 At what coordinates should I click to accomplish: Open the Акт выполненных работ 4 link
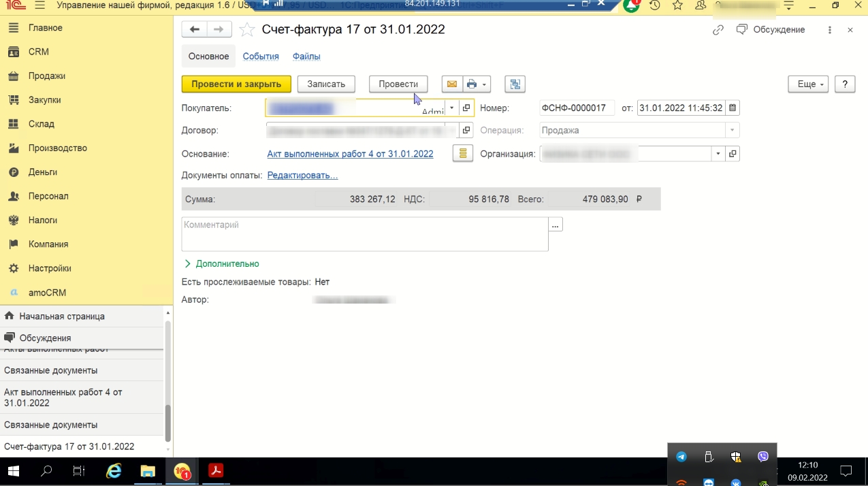(350, 154)
